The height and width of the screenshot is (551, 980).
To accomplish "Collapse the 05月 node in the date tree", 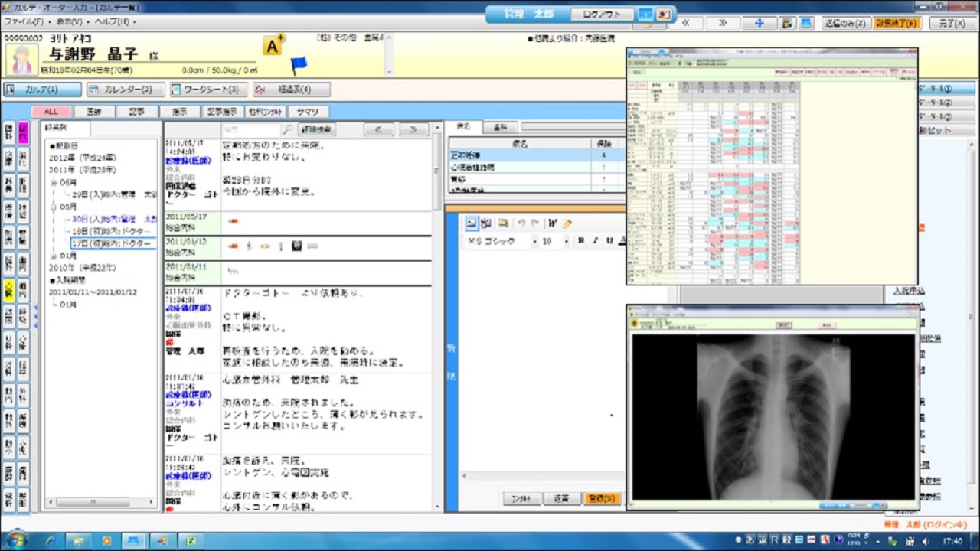I will (54, 207).
